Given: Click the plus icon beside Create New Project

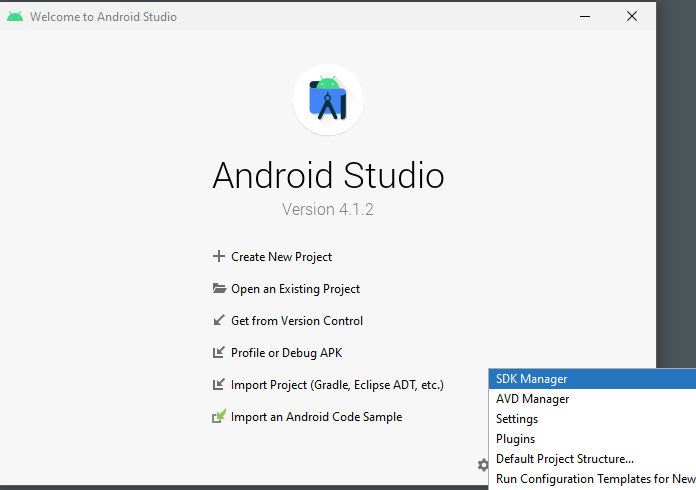Looking at the screenshot, I should (218, 256).
